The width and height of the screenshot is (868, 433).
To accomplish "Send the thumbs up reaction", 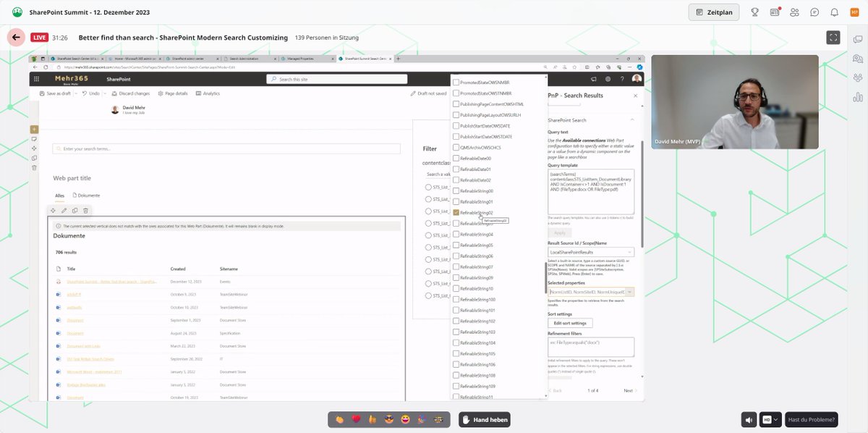I will 373,419.
